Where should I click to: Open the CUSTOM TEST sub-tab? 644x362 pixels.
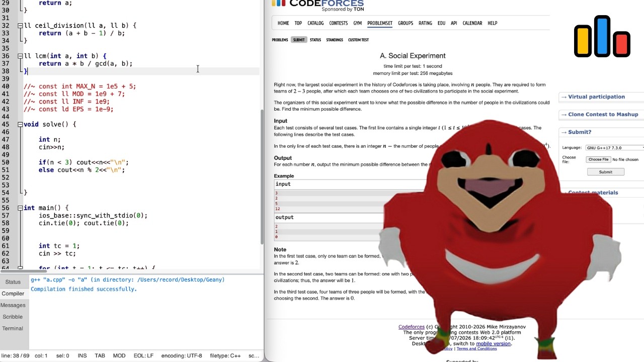click(358, 40)
